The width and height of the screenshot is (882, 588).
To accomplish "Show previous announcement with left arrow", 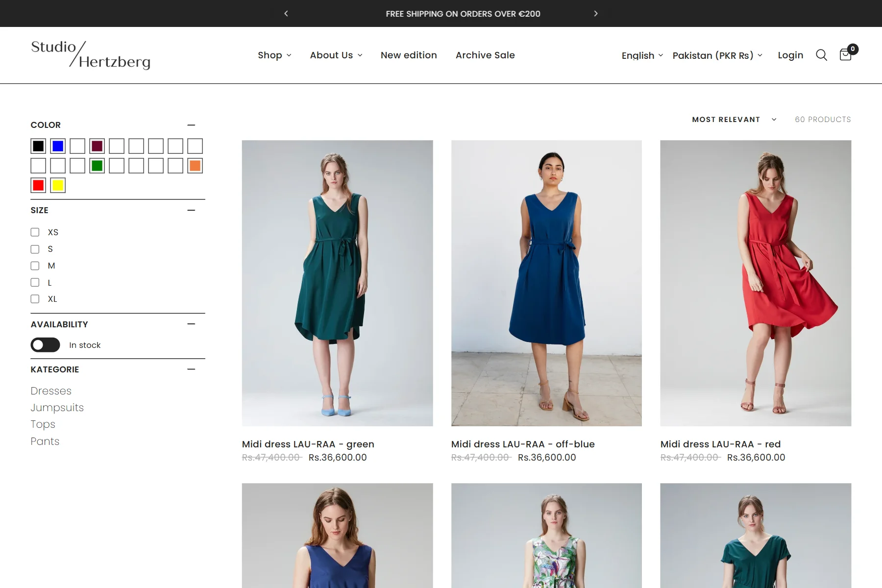I will pos(286,13).
